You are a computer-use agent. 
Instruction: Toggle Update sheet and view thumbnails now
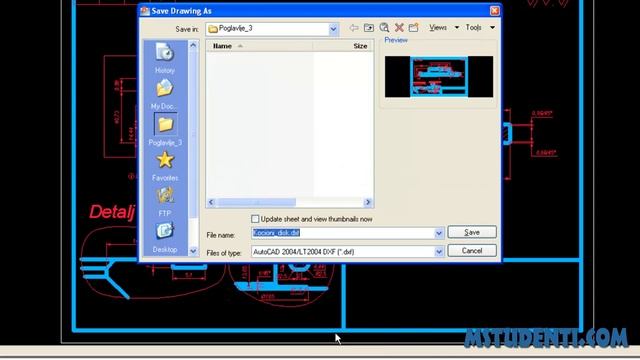point(255,219)
